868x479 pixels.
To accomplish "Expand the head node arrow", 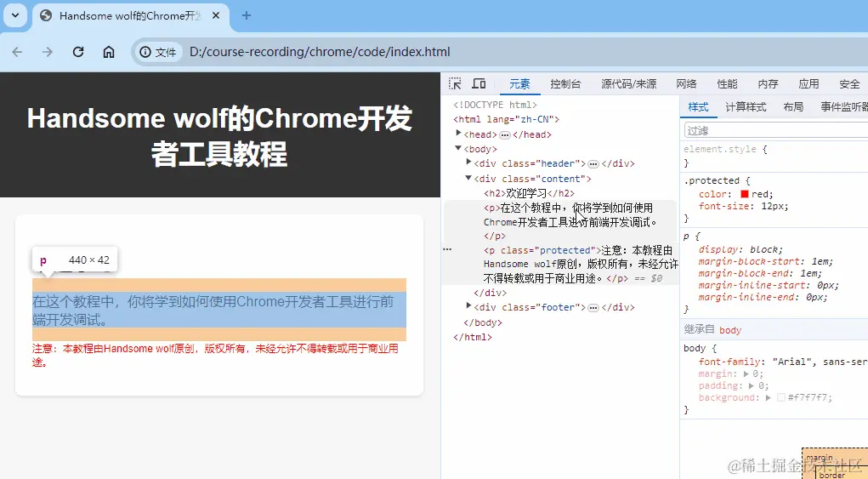I will coord(458,134).
